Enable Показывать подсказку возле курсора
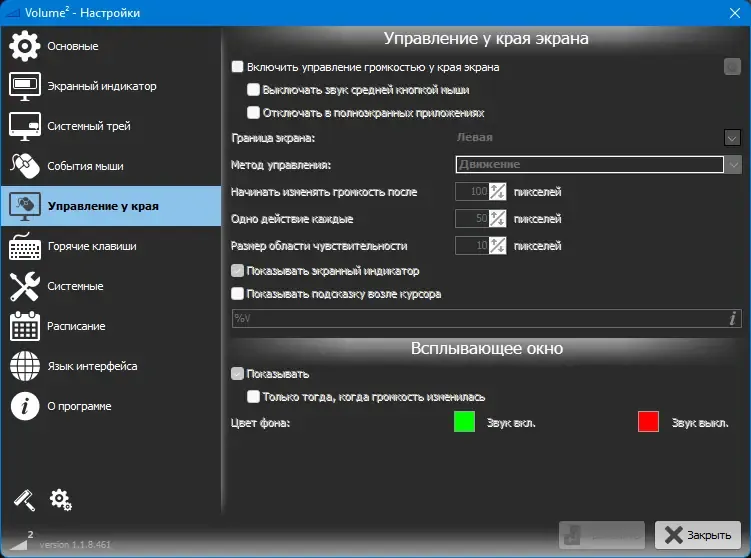The width and height of the screenshot is (751, 558). pos(237,294)
